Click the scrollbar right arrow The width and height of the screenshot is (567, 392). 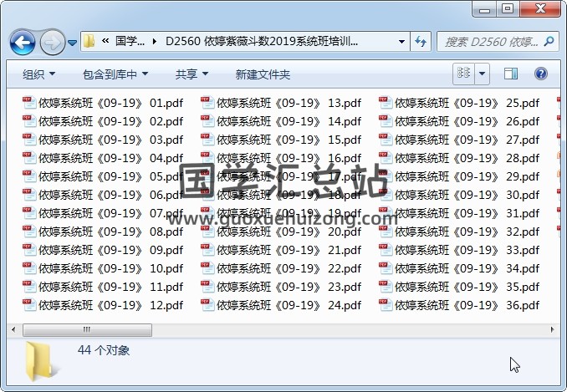pyautogui.click(x=552, y=329)
